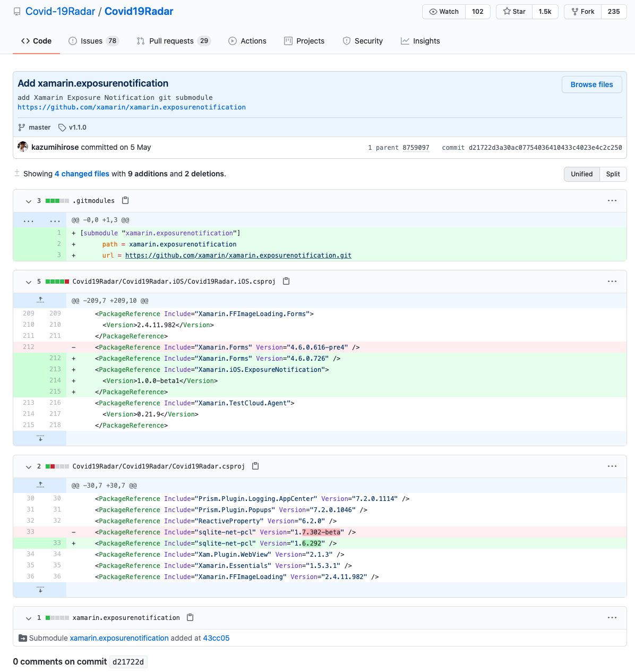Open xamarin.exposurenotification URL in commit description
635x672 pixels.
pos(132,107)
